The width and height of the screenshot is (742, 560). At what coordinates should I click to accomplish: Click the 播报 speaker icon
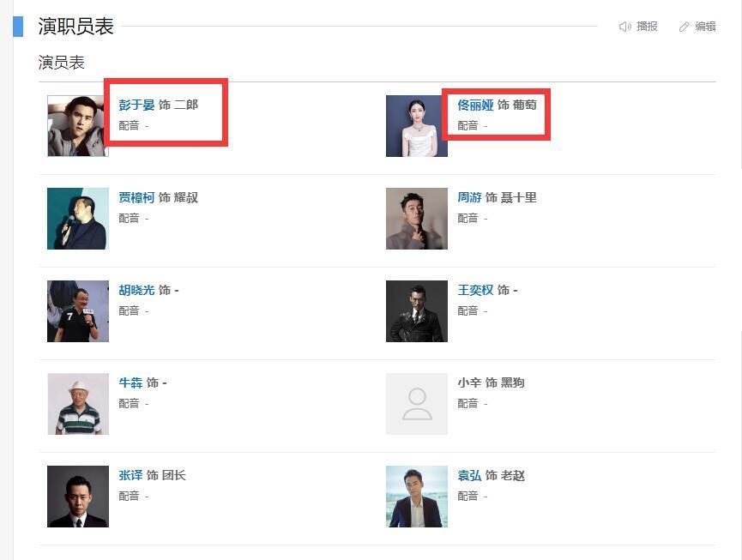coord(624,27)
